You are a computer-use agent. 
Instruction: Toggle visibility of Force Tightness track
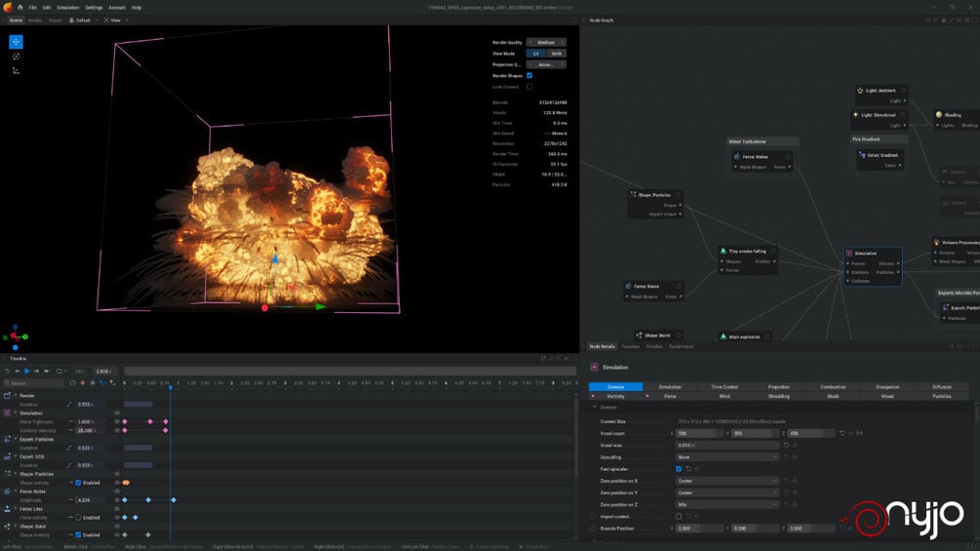point(117,421)
